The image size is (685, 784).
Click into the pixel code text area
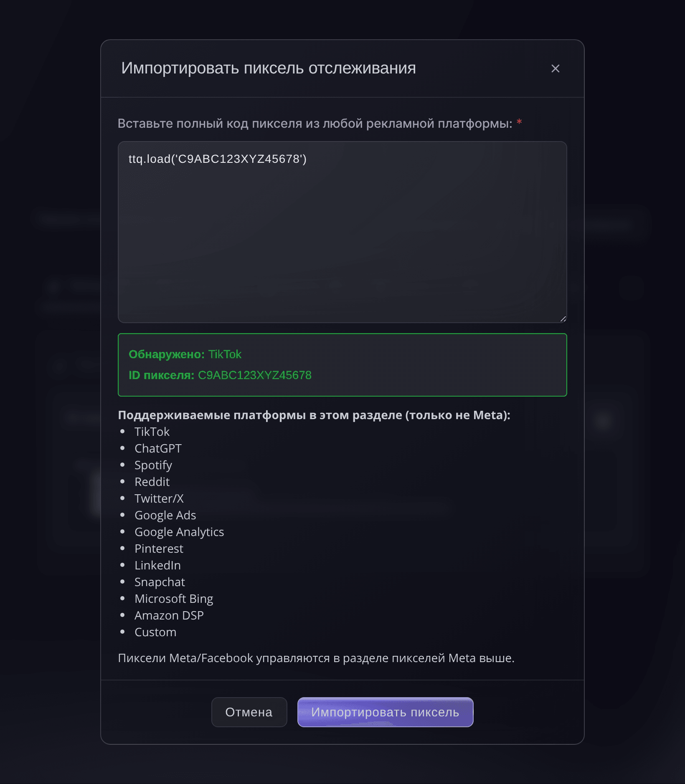point(342,232)
